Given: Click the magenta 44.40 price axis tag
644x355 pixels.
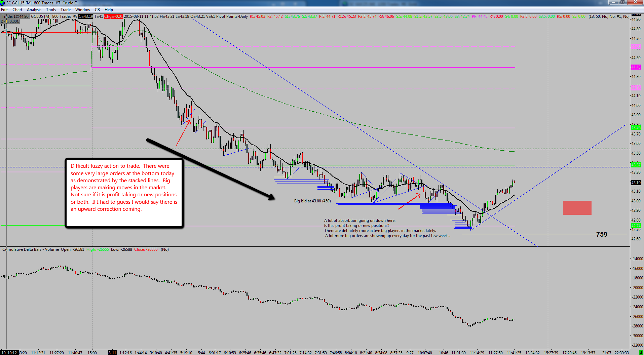Looking at the screenshot, I should click(x=636, y=67).
